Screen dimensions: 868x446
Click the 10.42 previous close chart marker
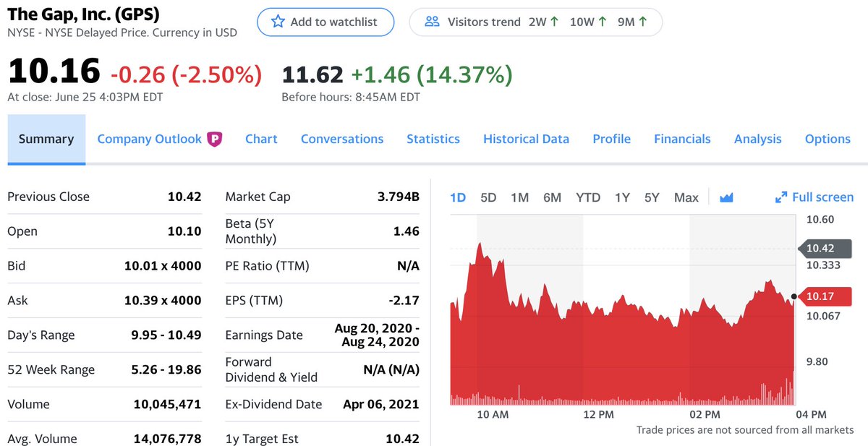[x=825, y=248]
